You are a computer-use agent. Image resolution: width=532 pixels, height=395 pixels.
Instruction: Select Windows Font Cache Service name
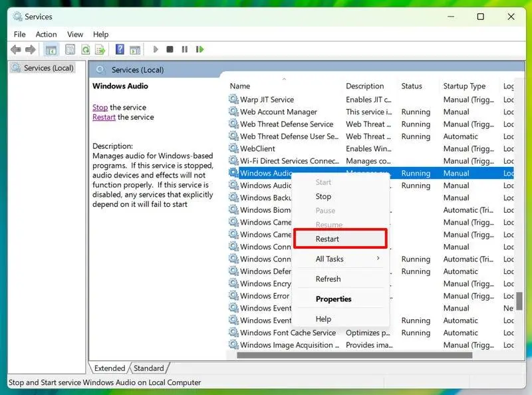[x=288, y=332]
